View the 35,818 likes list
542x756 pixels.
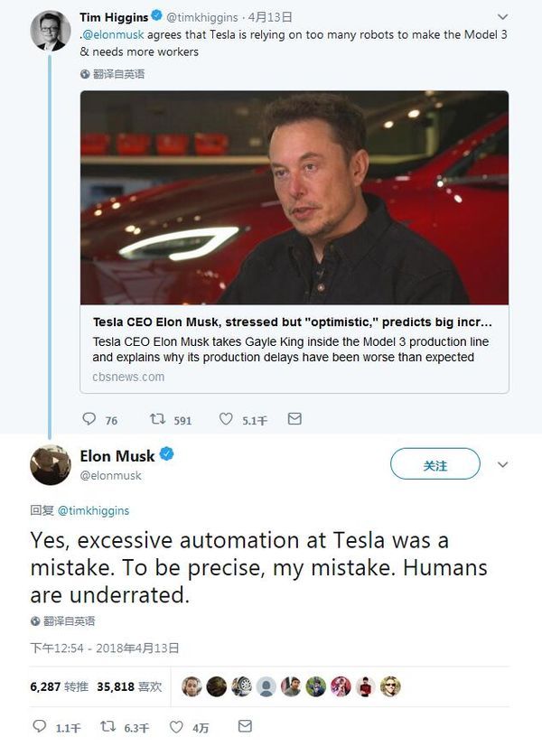tap(129, 686)
